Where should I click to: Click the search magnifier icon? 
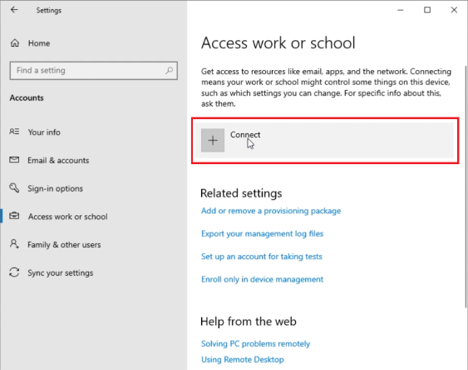coord(169,70)
